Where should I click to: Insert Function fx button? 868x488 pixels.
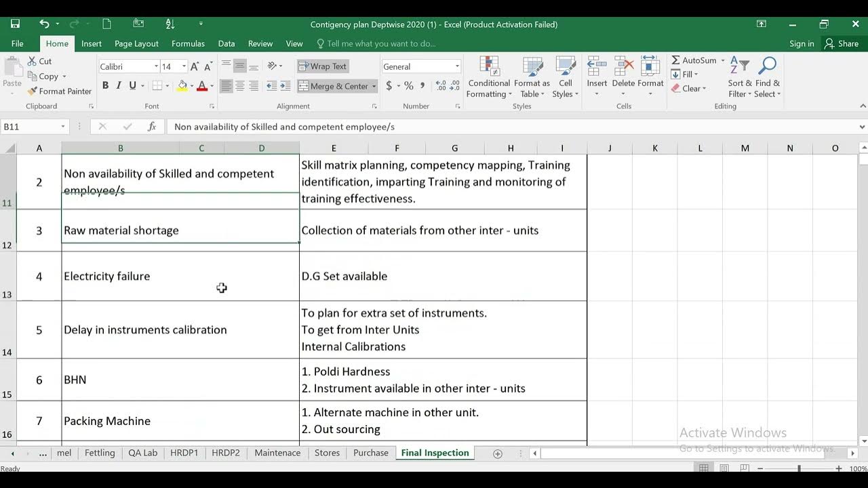tap(152, 127)
